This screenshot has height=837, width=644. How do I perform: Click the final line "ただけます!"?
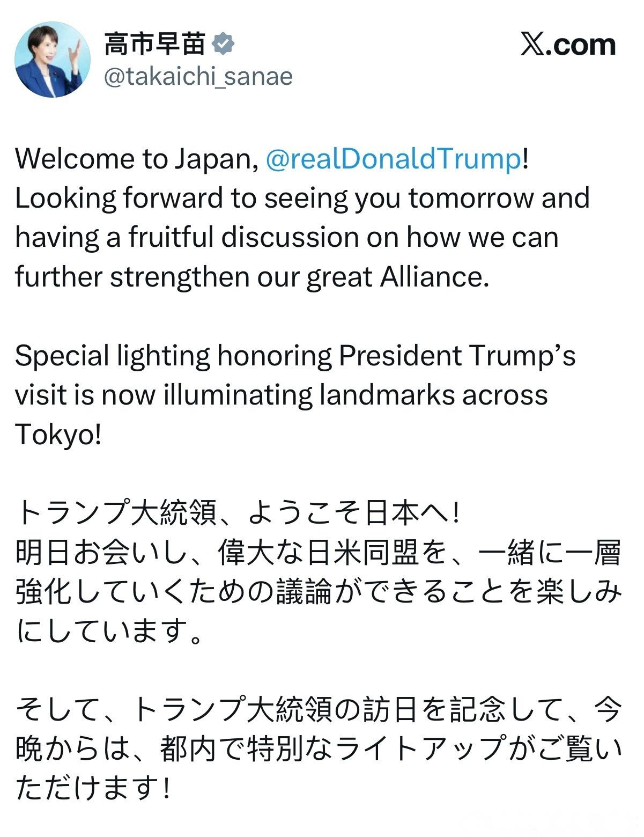pos(94,789)
